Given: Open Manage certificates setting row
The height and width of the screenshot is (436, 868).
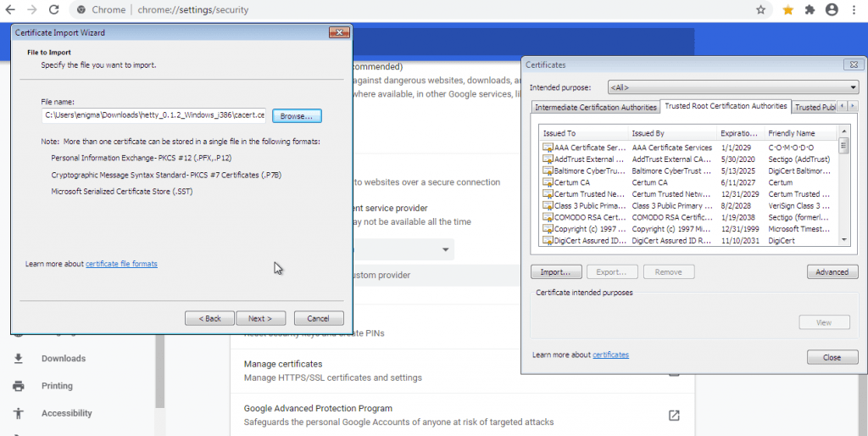Looking at the screenshot, I should [x=462, y=371].
